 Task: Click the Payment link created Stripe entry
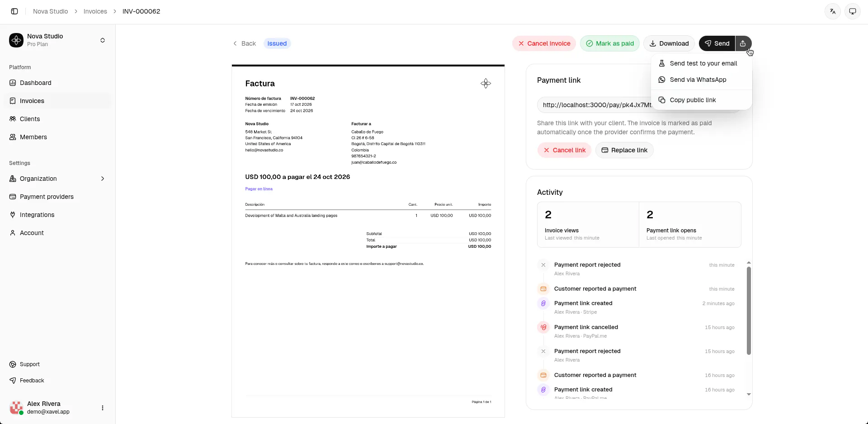tap(636, 307)
